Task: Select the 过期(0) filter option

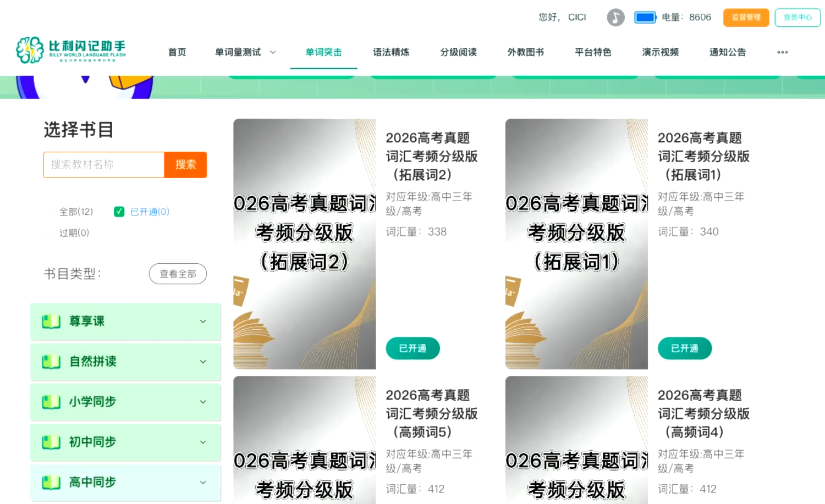Action: [74, 233]
